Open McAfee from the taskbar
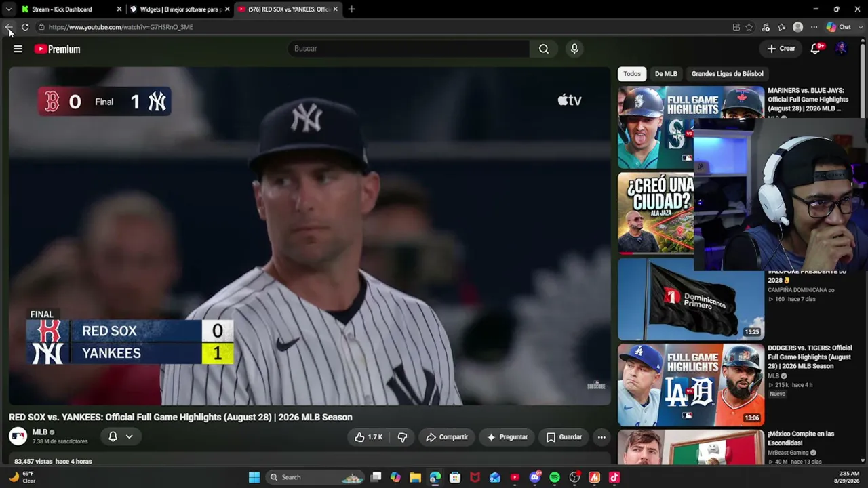This screenshot has height=488, width=868. pyautogui.click(x=475, y=477)
